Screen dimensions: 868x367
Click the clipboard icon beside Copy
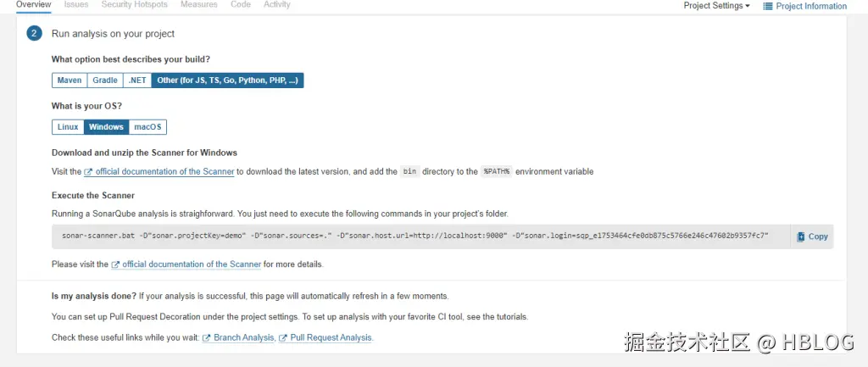(x=801, y=236)
